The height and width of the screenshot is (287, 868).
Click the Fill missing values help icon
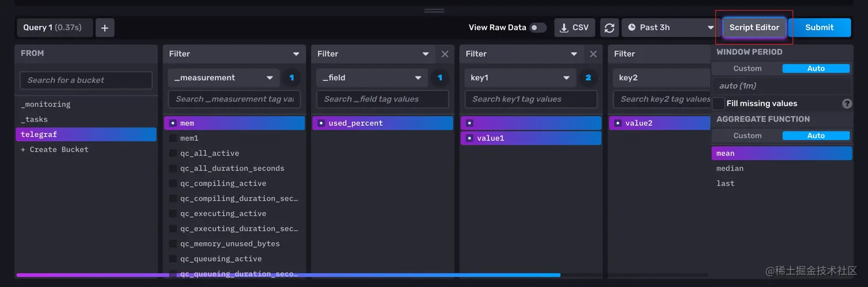point(847,104)
